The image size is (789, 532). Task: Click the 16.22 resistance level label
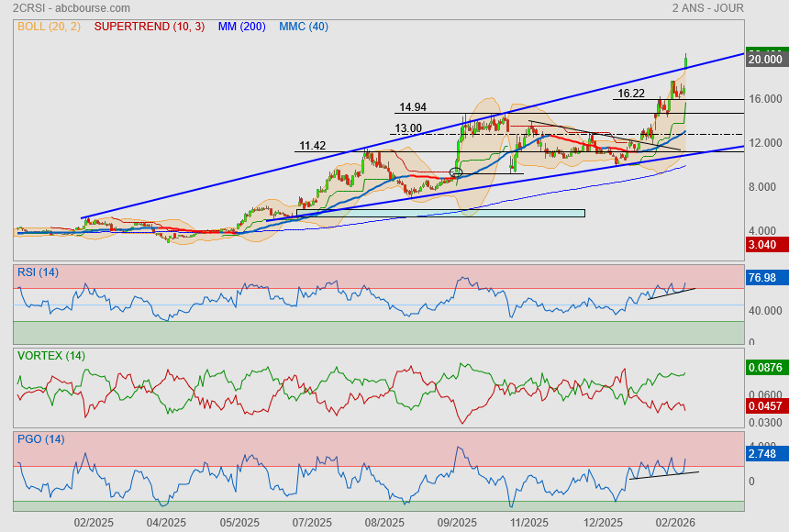tap(631, 94)
